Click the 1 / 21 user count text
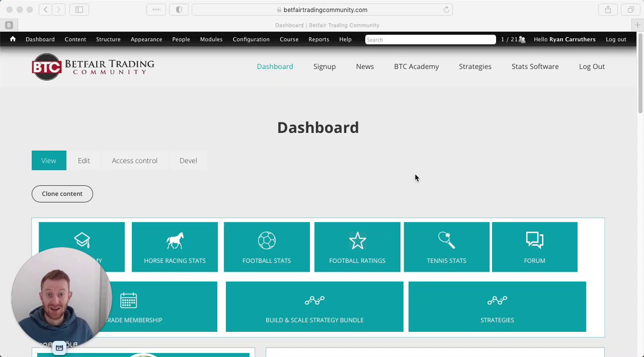 [x=509, y=39]
